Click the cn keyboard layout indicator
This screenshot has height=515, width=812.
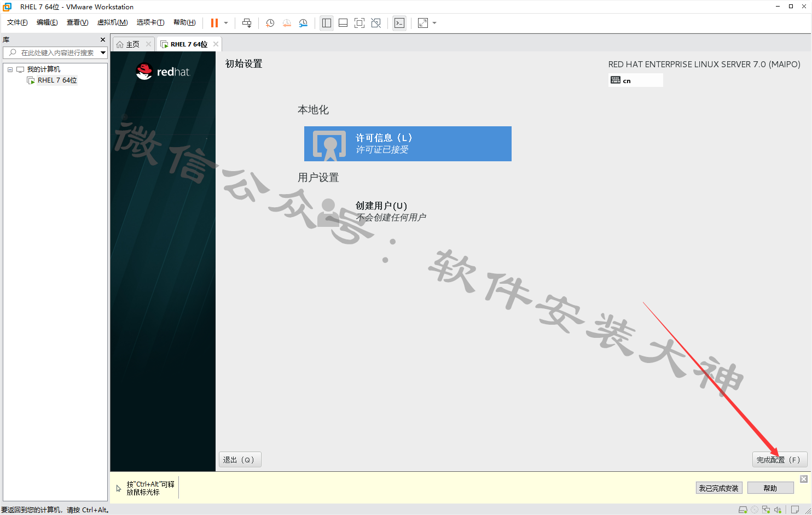point(635,80)
